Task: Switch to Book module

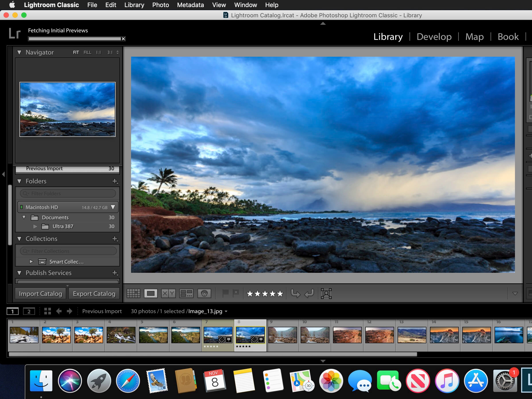Action: (508, 37)
